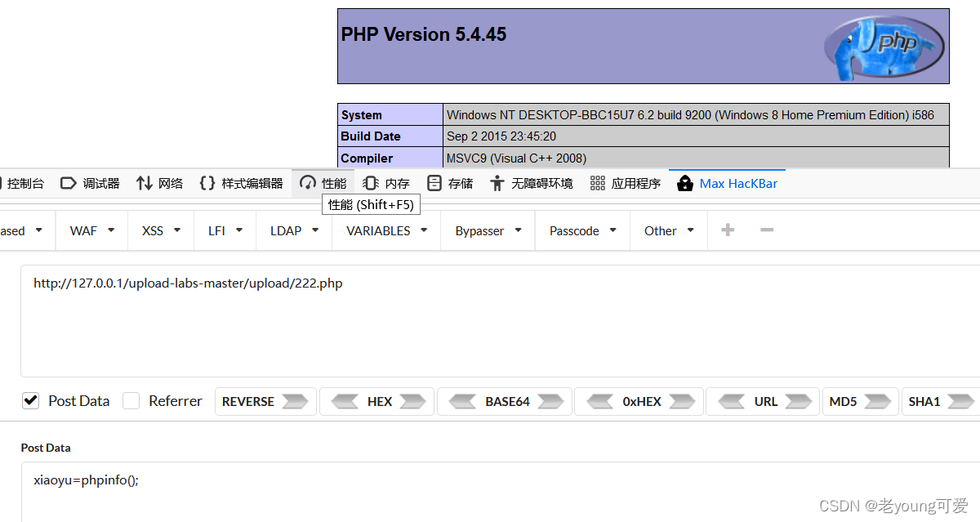Click the right encode arrow after URL

[x=799, y=401]
